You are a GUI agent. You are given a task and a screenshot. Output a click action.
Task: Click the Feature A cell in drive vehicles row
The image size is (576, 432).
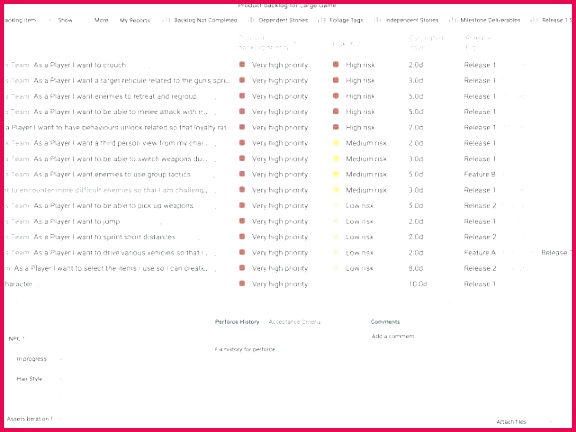point(480,253)
